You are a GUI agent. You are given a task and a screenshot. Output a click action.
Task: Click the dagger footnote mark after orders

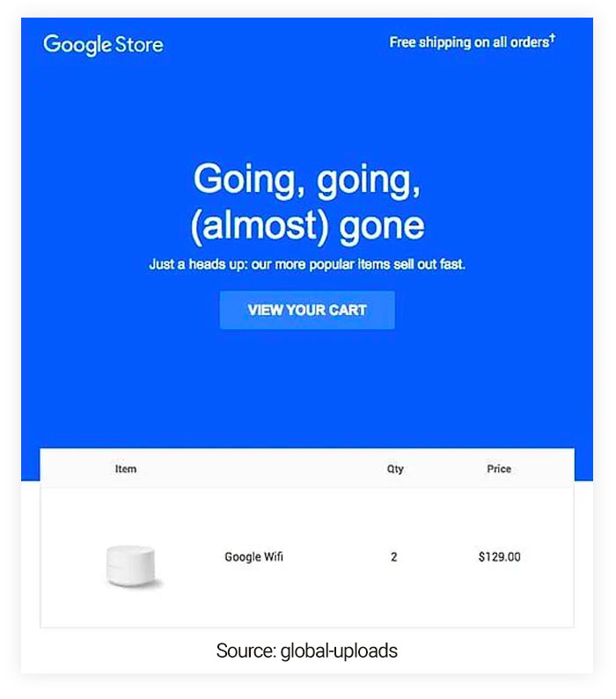553,39
